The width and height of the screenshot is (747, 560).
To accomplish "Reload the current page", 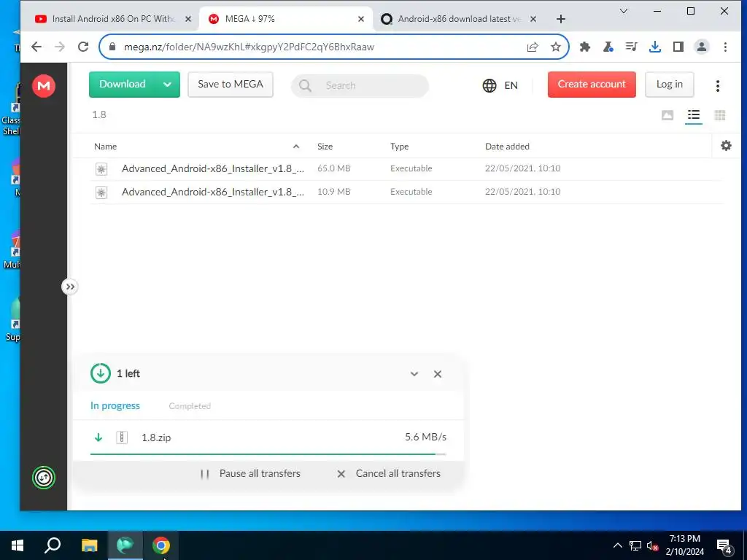I will pyautogui.click(x=83, y=47).
